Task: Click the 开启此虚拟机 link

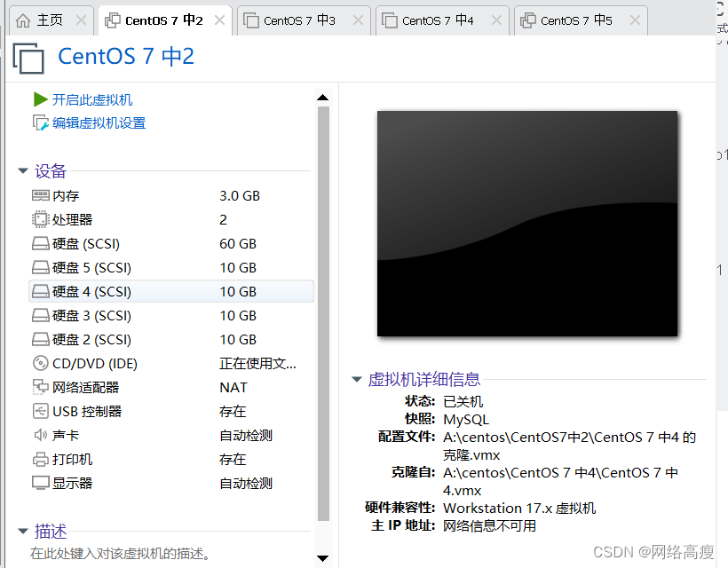Action: (92, 99)
